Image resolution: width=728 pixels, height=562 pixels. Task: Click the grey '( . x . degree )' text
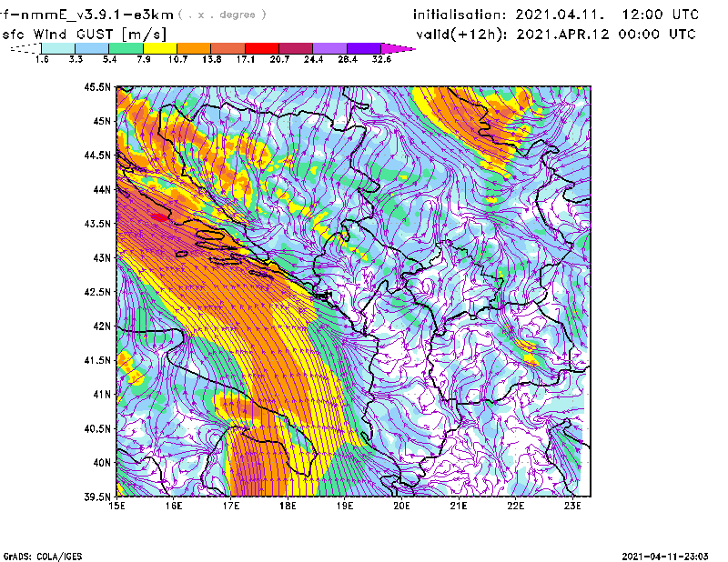tap(222, 15)
